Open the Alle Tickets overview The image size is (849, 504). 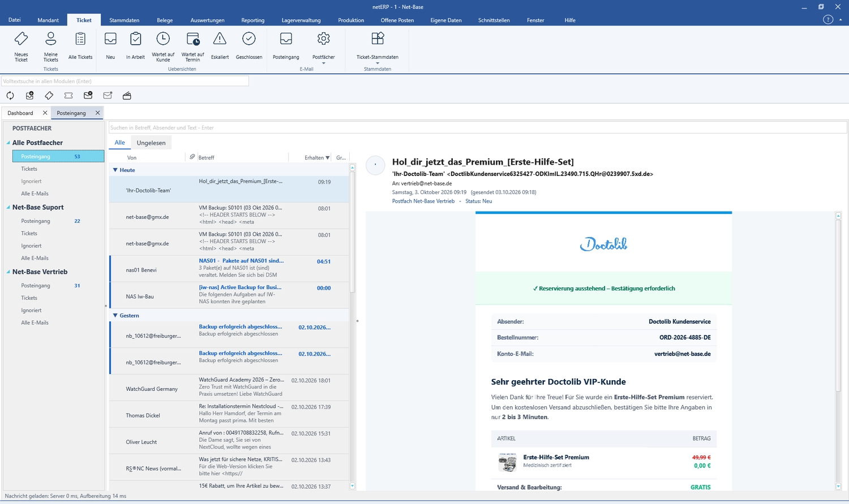pyautogui.click(x=80, y=46)
